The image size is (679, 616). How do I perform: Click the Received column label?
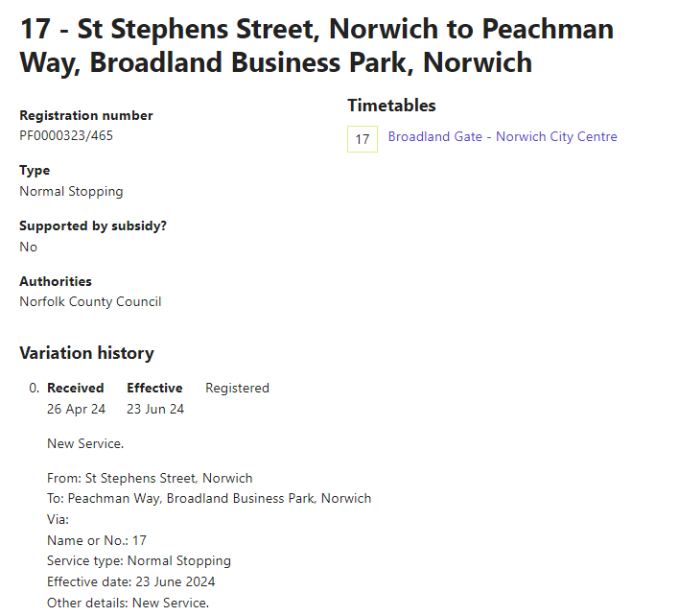pos(76,389)
